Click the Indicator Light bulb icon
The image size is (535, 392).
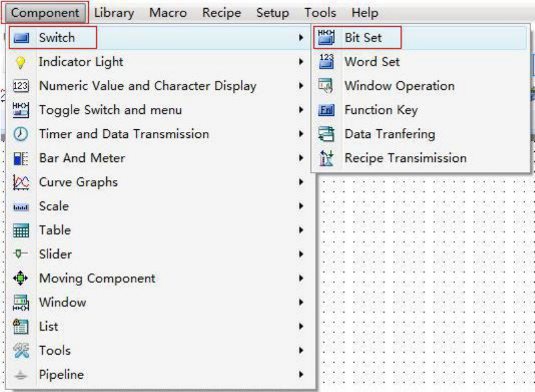tap(21, 62)
